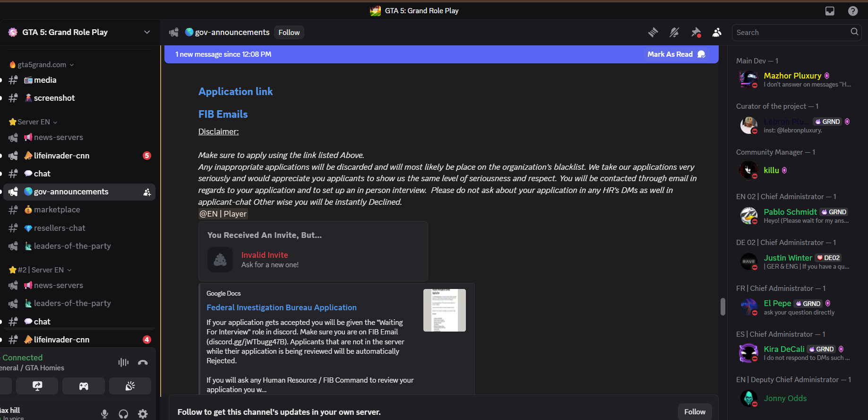Image resolution: width=868 pixels, height=420 pixels.
Task: Open the soundboard icon
Action: click(x=130, y=386)
